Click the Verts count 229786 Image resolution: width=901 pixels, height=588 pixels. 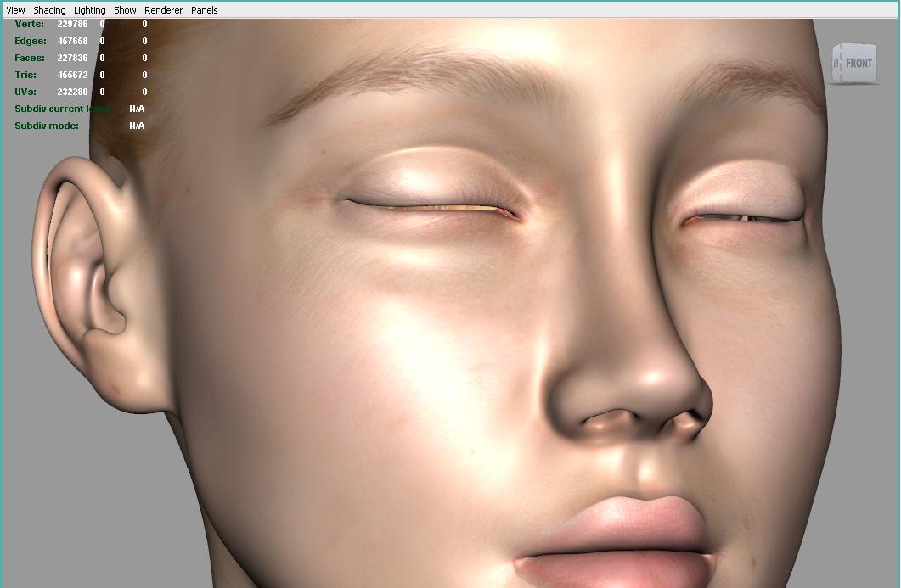click(72, 24)
